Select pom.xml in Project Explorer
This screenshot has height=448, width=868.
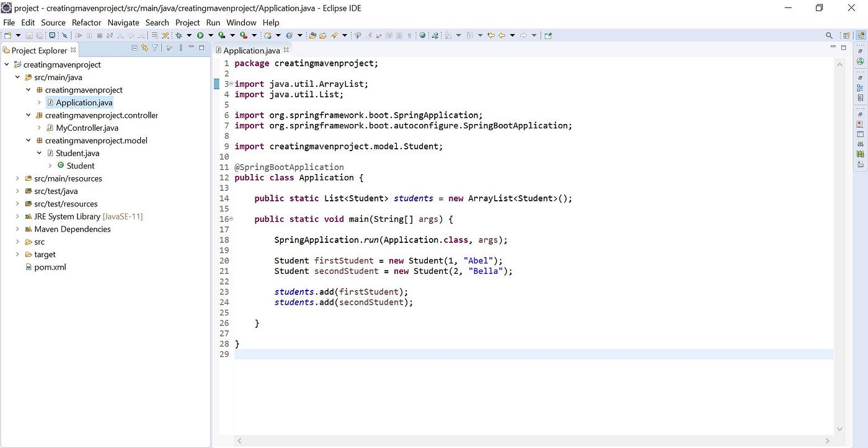50,267
